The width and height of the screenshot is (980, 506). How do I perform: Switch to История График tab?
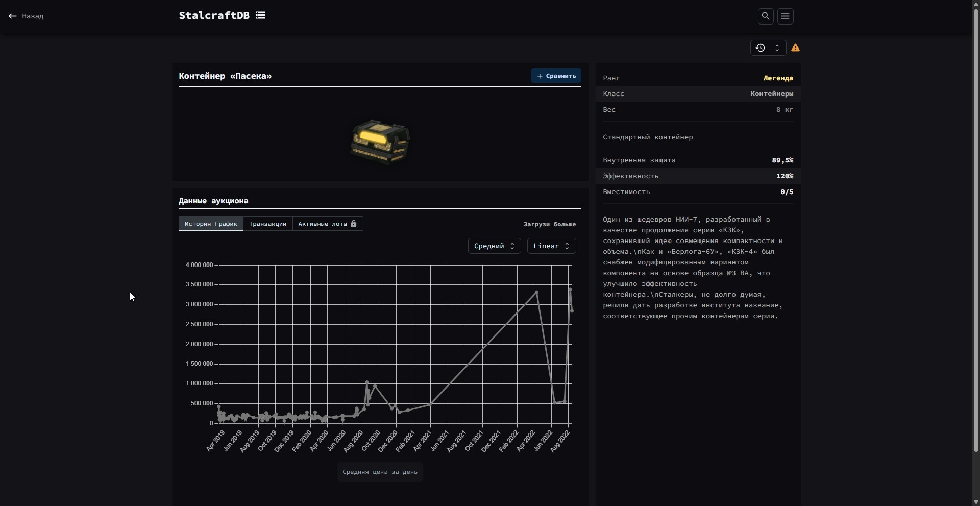click(x=211, y=224)
